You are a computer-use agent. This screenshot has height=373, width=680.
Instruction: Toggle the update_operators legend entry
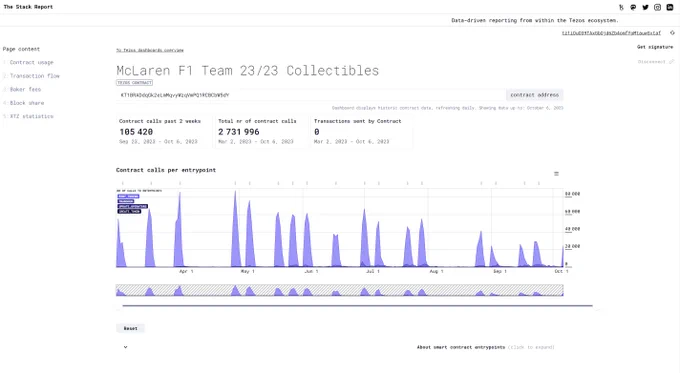tap(133, 206)
